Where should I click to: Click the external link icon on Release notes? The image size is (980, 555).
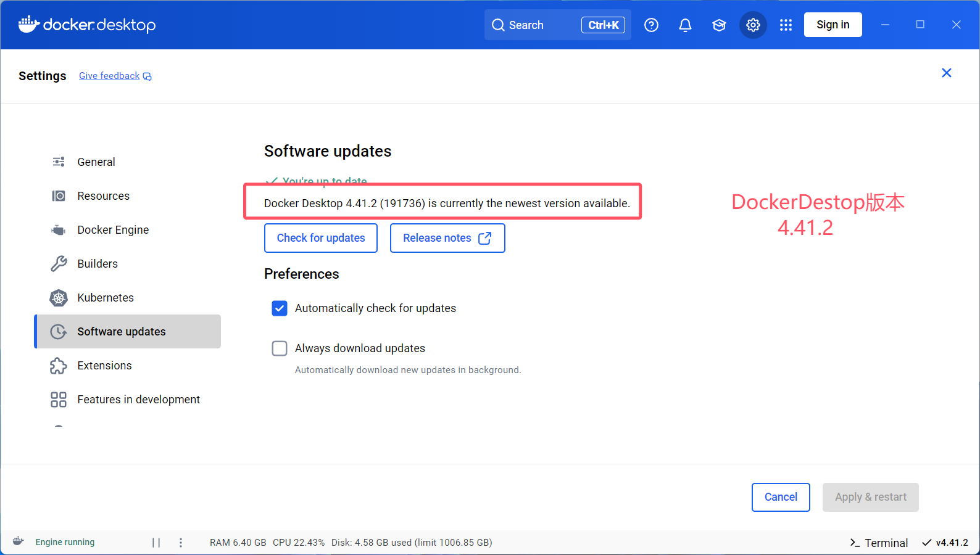[485, 238]
